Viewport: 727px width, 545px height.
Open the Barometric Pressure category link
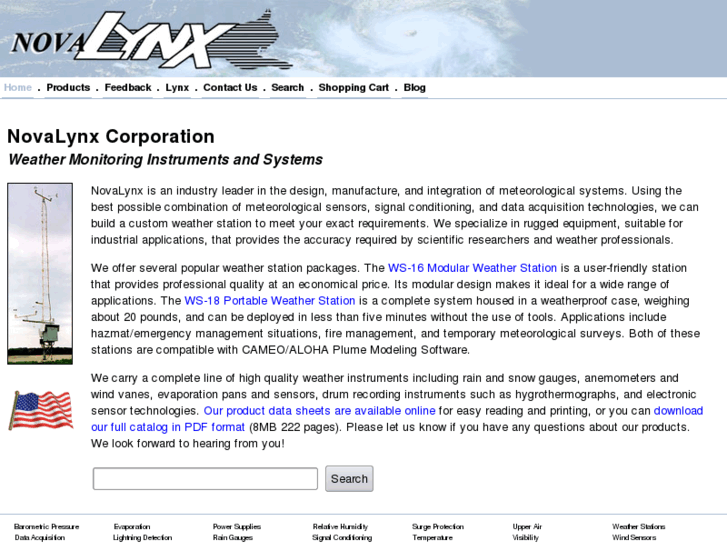pos(46,526)
